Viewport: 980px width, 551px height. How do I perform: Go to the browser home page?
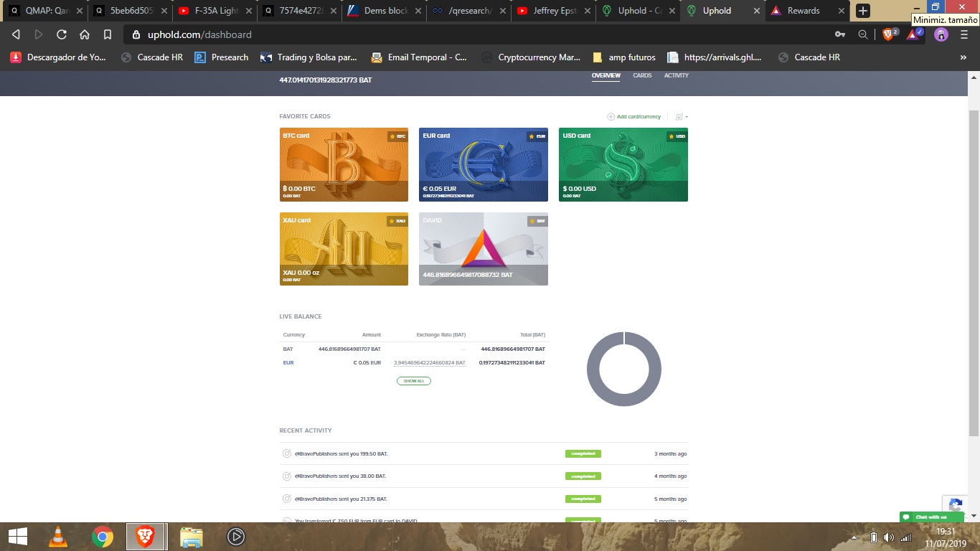click(x=85, y=34)
